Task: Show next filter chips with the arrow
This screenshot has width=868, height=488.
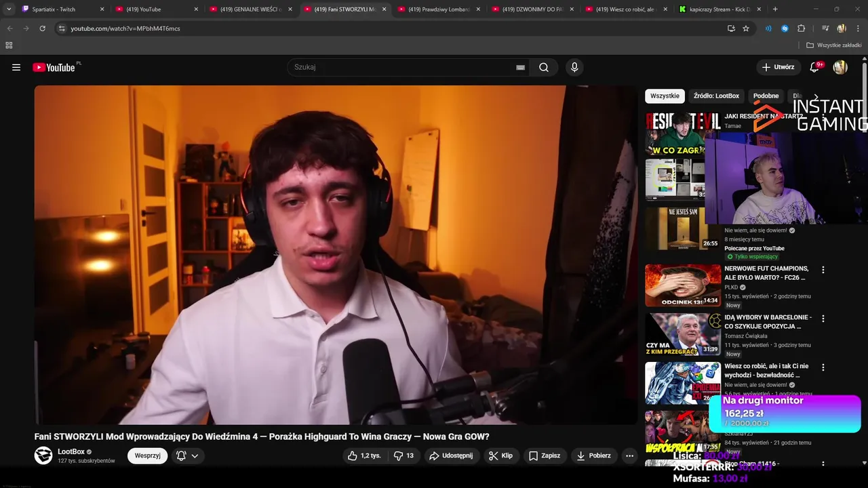Action: (816, 96)
